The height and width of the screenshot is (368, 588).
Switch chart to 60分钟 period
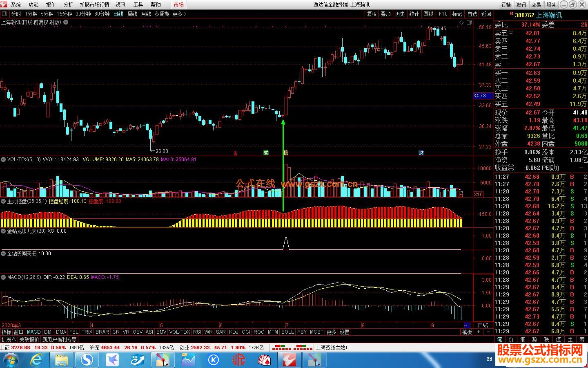pos(102,14)
